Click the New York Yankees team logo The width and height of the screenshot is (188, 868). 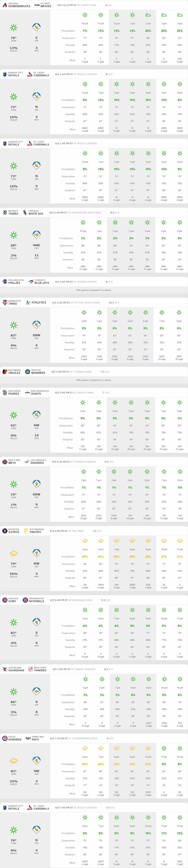point(31,669)
